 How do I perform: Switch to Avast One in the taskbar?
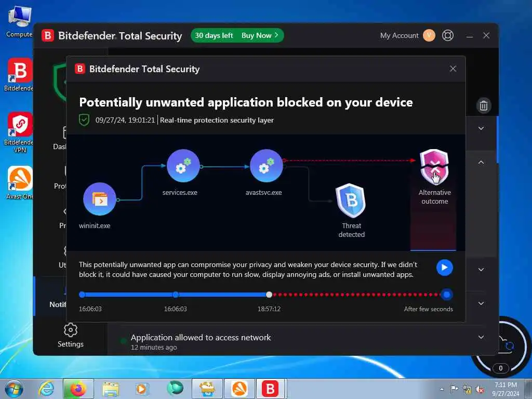240,389
